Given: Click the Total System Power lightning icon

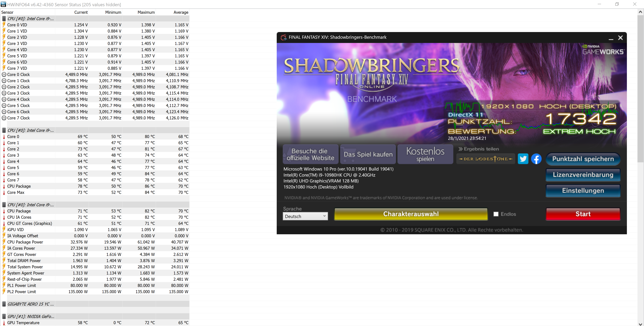Looking at the screenshot, I should coord(4,267).
